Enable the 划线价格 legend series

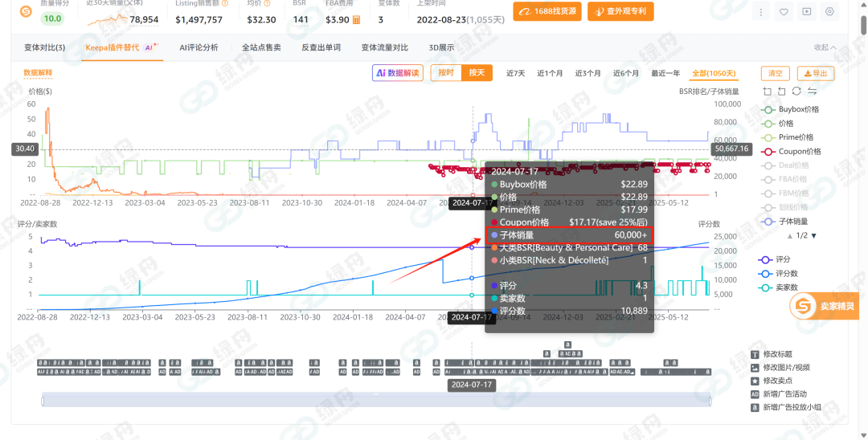point(784,207)
